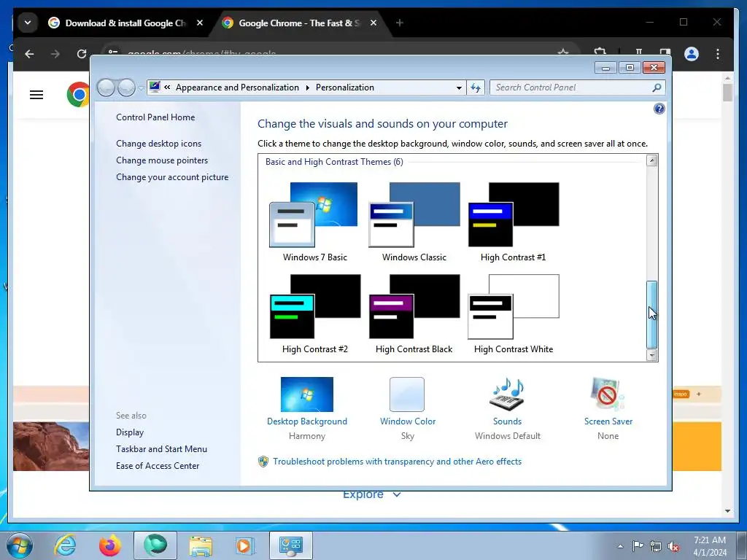The height and width of the screenshot is (560, 747).
Task: Open the recent pages dropdown arrow
Action: click(x=141, y=88)
